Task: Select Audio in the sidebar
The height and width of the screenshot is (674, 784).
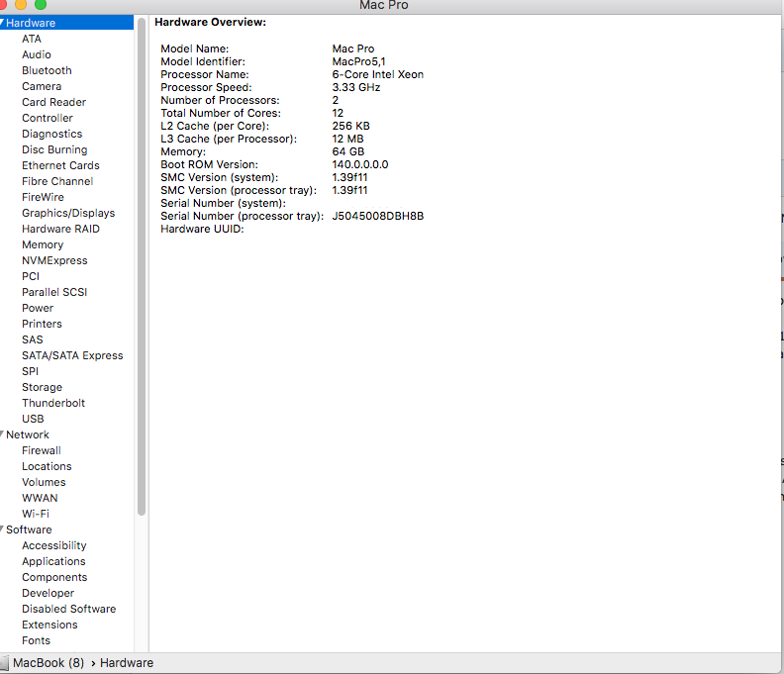Action: click(x=37, y=54)
